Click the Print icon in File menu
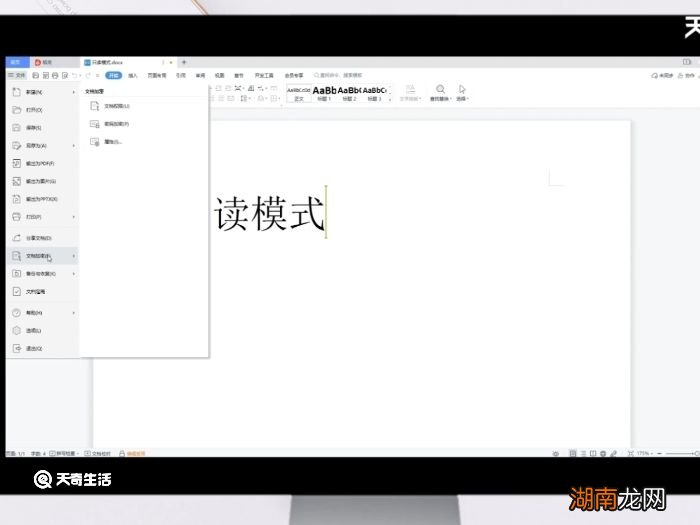The height and width of the screenshot is (525, 700). tap(17, 217)
